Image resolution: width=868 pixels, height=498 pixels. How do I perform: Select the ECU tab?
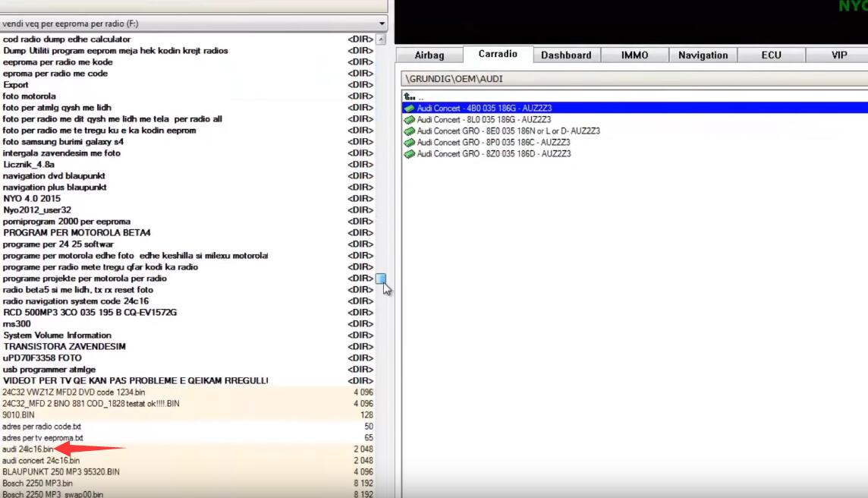tap(771, 55)
